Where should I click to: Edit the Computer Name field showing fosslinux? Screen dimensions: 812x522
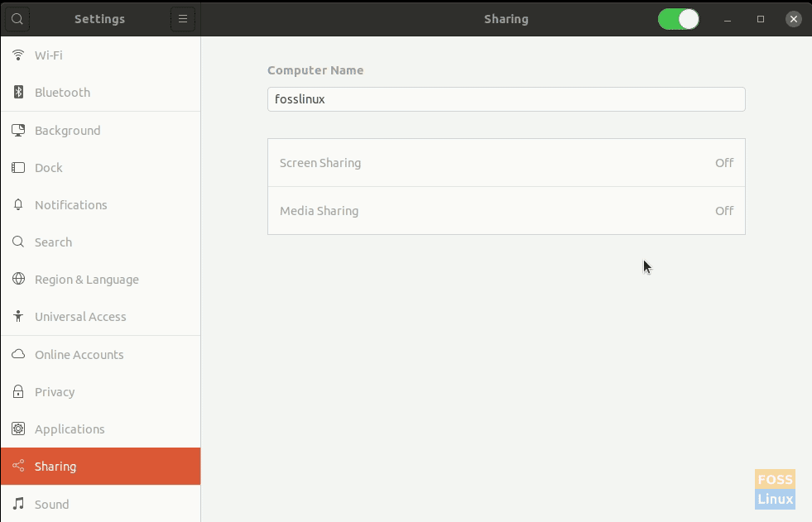point(506,99)
